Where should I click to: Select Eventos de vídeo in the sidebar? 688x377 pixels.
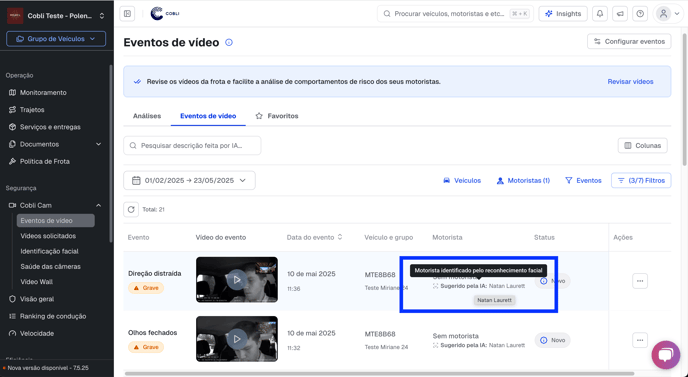click(x=55, y=221)
